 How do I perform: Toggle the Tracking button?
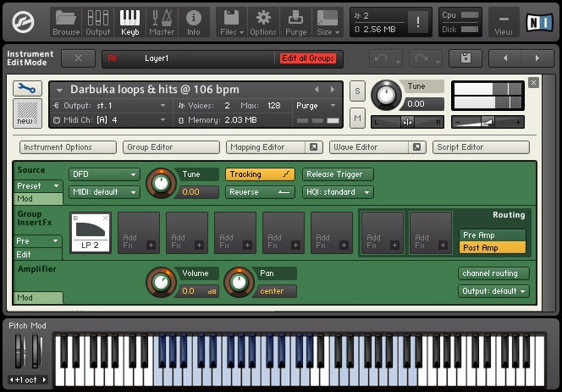[x=260, y=174]
